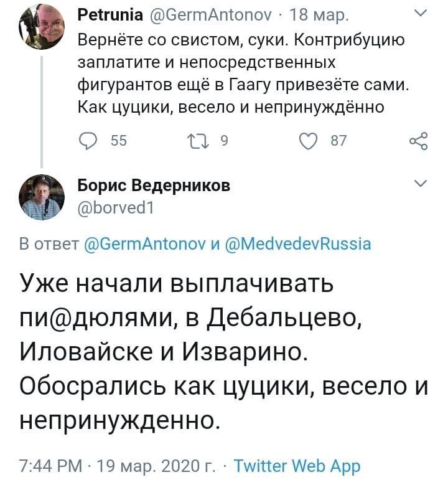Share Petrunia's tweet via the share icon
This screenshot has height=480, width=448.
[418, 141]
